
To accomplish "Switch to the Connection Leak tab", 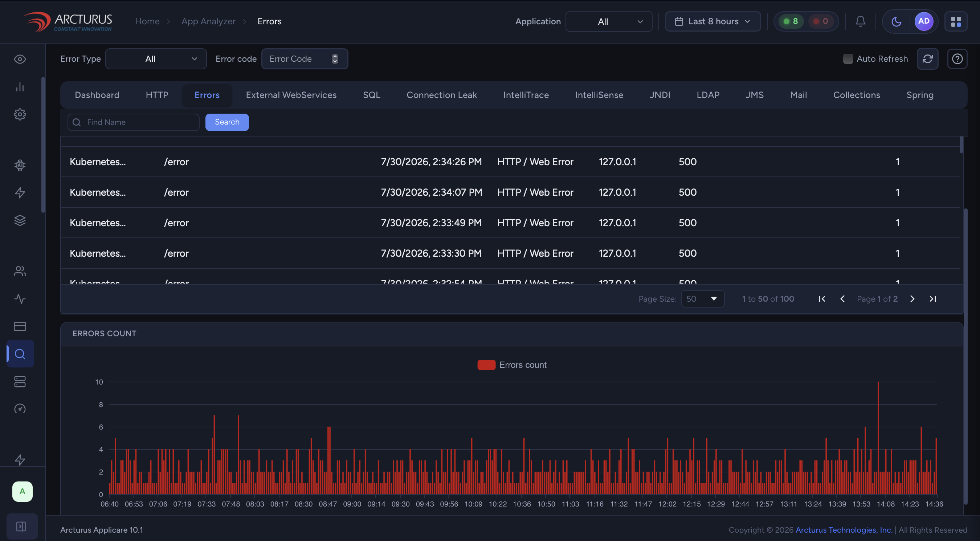I will coord(441,95).
